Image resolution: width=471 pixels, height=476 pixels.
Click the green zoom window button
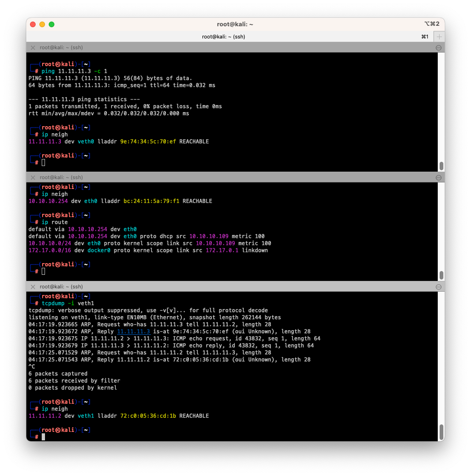[x=52, y=24]
